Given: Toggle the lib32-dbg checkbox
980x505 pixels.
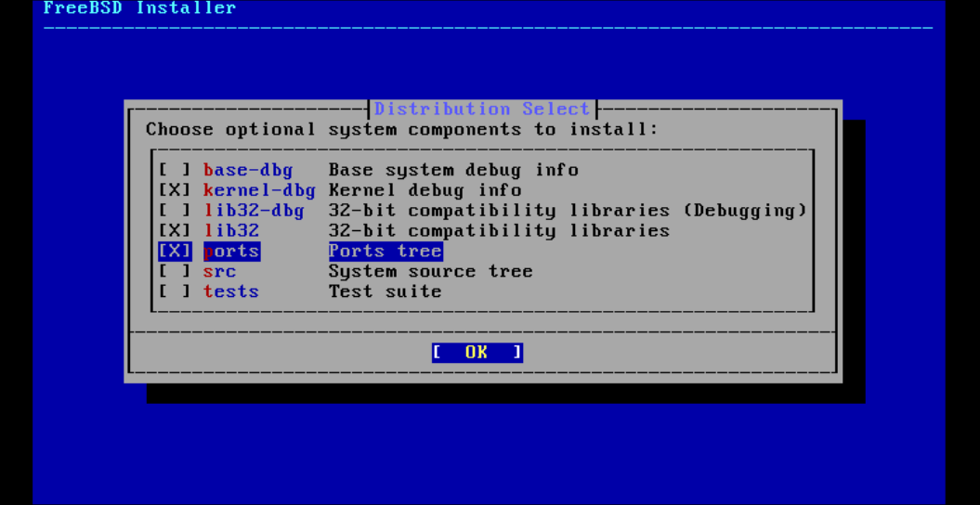Looking at the screenshot, I should (175, 211).
